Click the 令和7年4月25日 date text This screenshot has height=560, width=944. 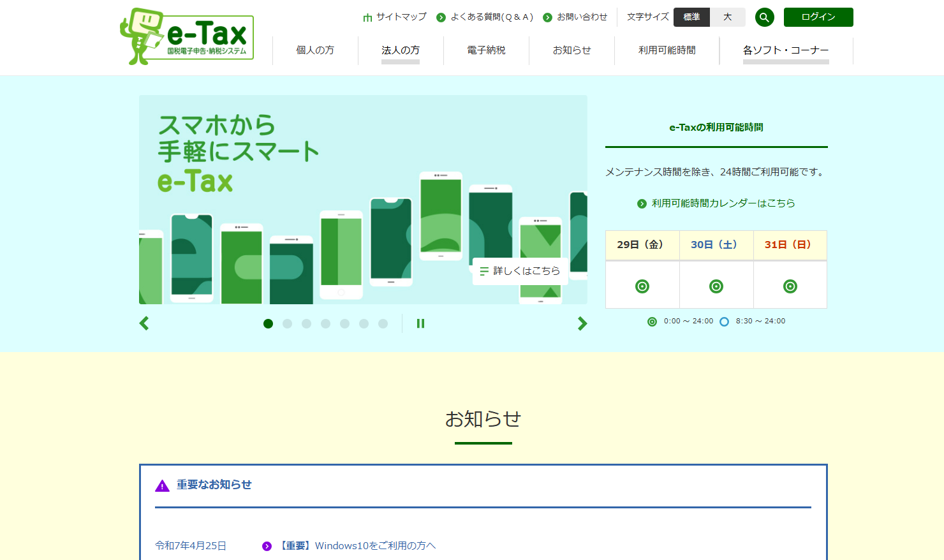[x=191, y=546]
